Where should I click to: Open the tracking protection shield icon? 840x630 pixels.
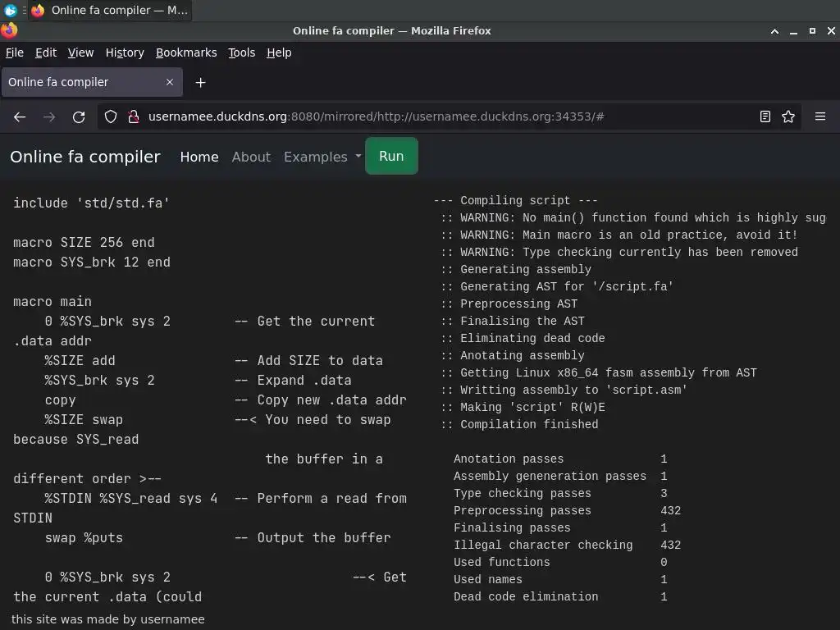pos(111,116)
